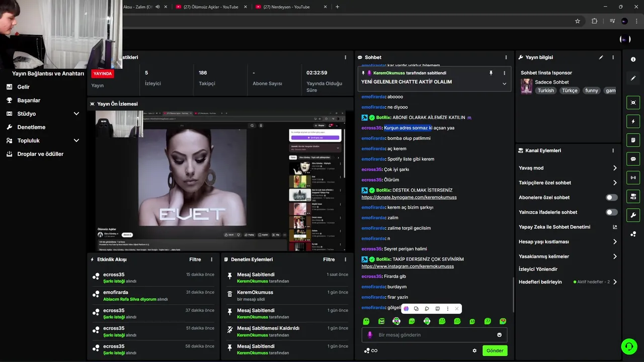
Task: Open Denetim Eylemleri three-dot menu
Action: (345, 259)
